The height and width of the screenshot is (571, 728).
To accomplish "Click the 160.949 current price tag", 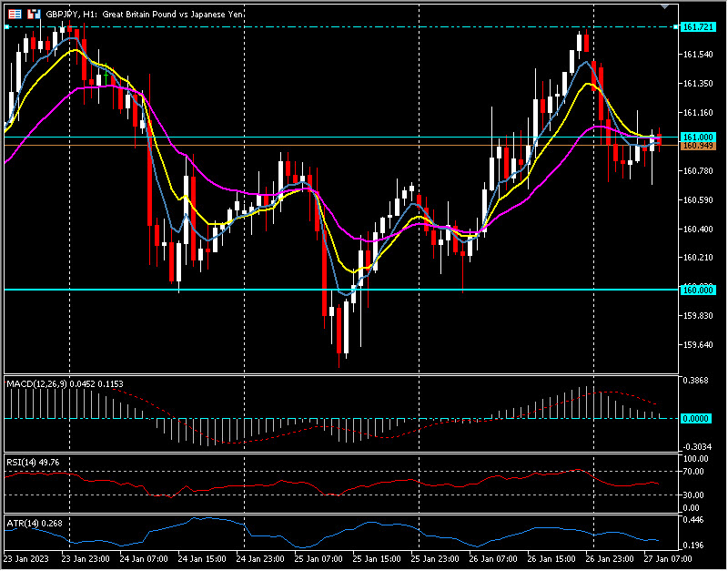I will click(696, 146).
